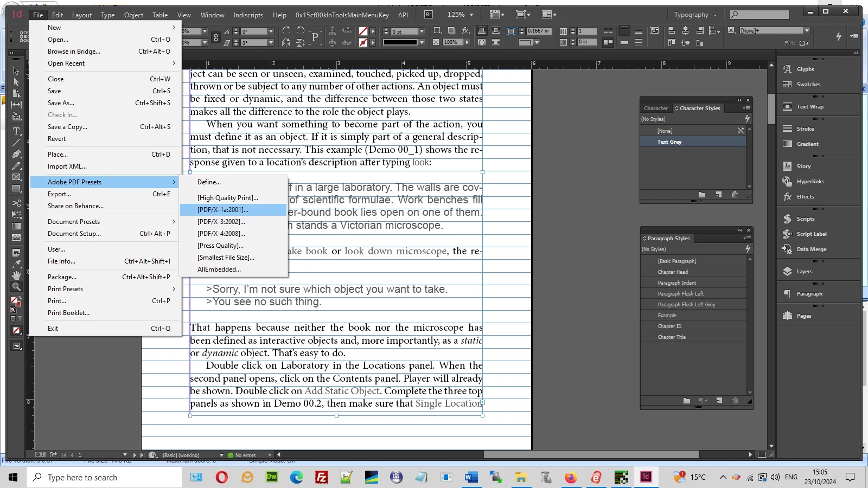Image resolution: width=868 pixels, height=488 pixels.
Task: Open Opera browser from the taskbar
Action: tap(221, 477)
